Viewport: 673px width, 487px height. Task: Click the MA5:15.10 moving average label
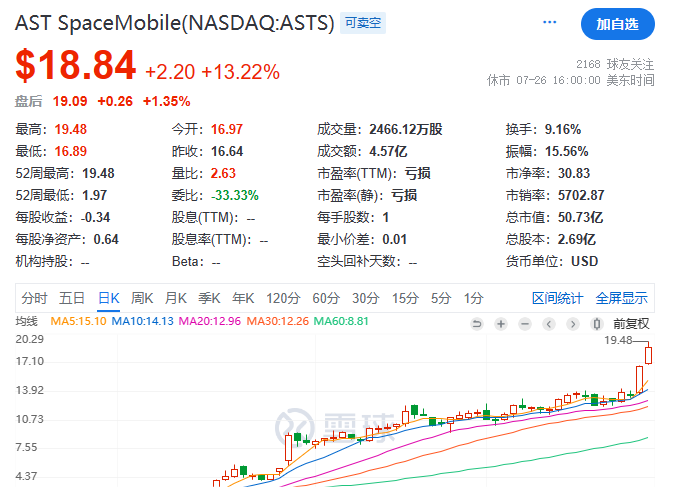click(x=79, y=321)
